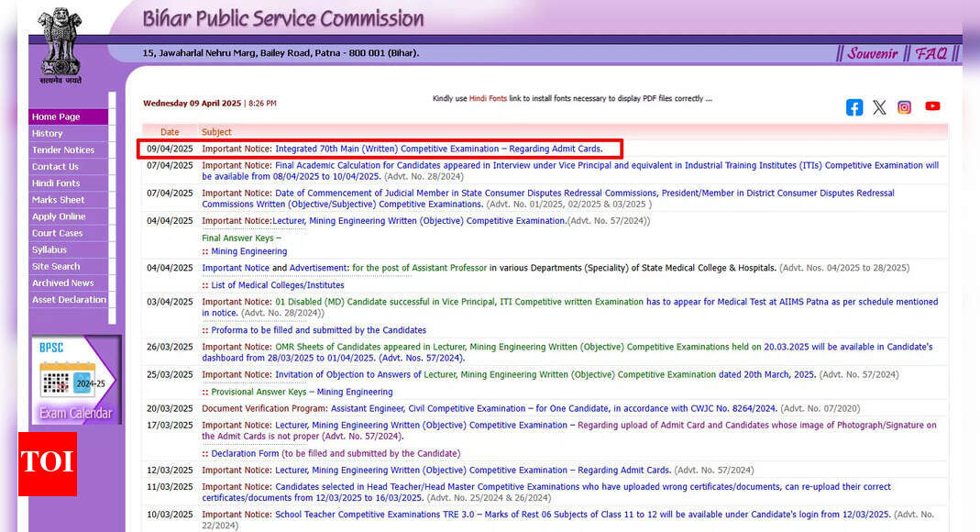The height and width of the screenshot is (532, 980).
Task: Open OMR Sheets Lecturer Mining Engineering notice
Action: click(567, 352)
